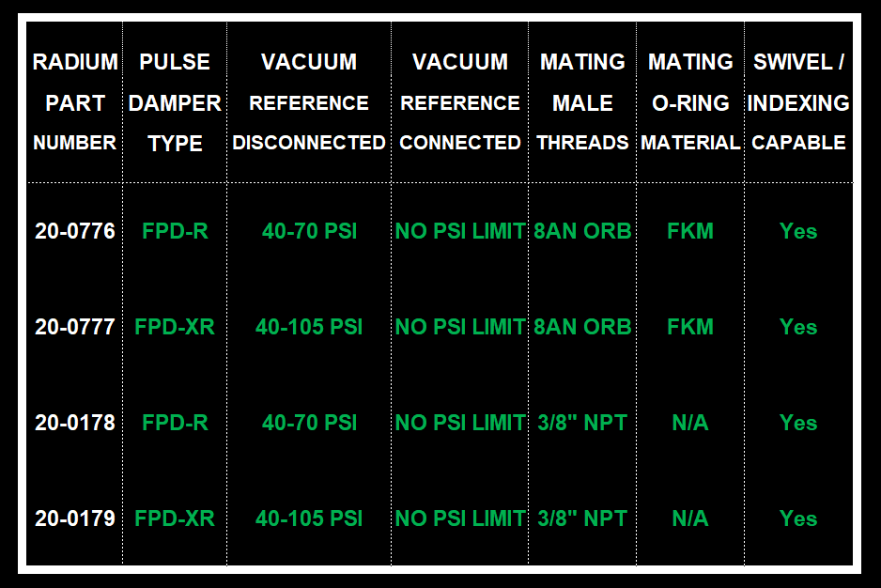881x588 pixels.
Task: Select the VACUUM REFERENCE DISCONNECTED header
Action: (x=309, y=102)
